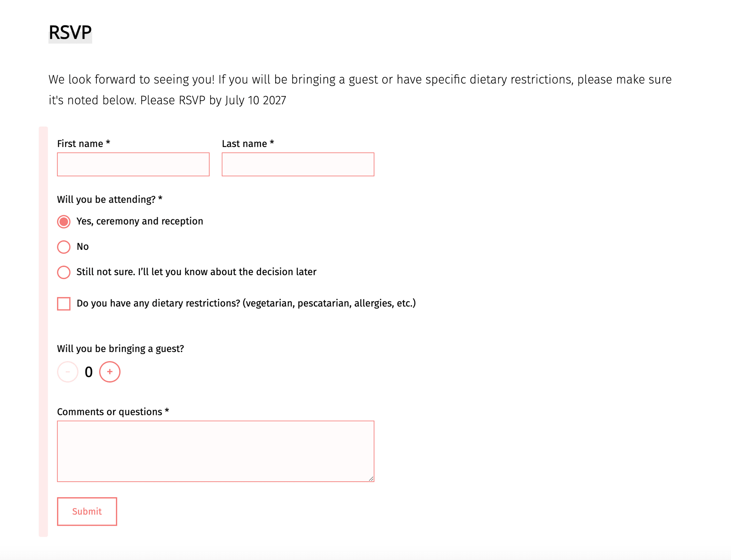Image resolution: width=731 pixels, height=560 pixels.
Task: Click the "Last name *" label
Action: tap(248, 143)
